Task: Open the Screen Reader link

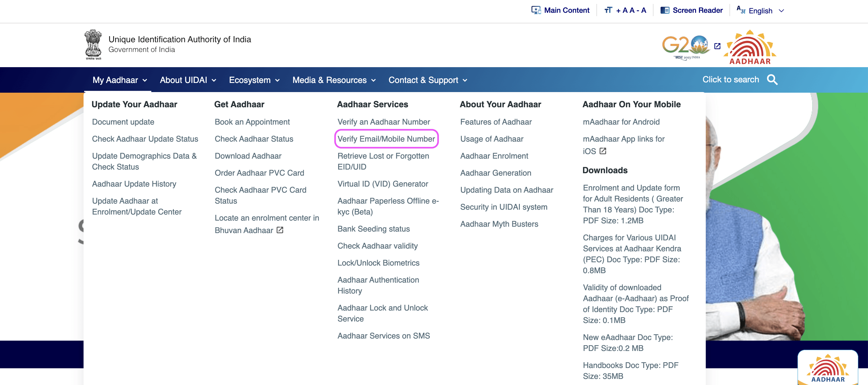Action: click(698, 10)
